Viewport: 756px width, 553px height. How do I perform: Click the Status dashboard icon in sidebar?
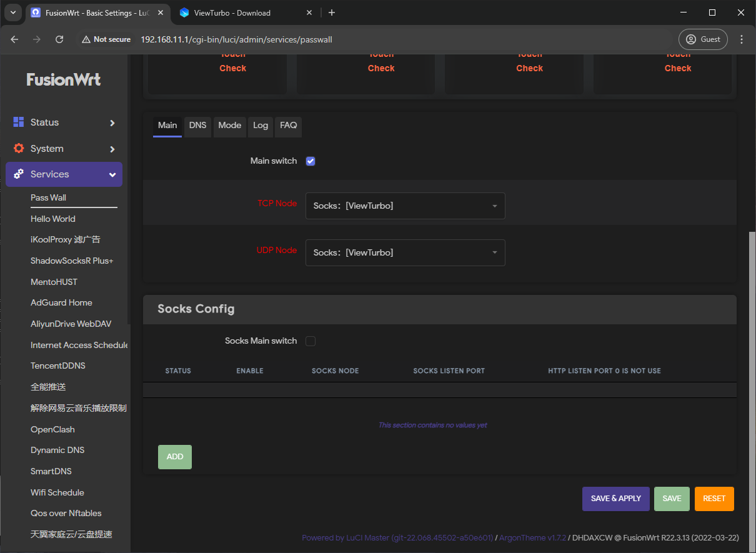point(19,122)
